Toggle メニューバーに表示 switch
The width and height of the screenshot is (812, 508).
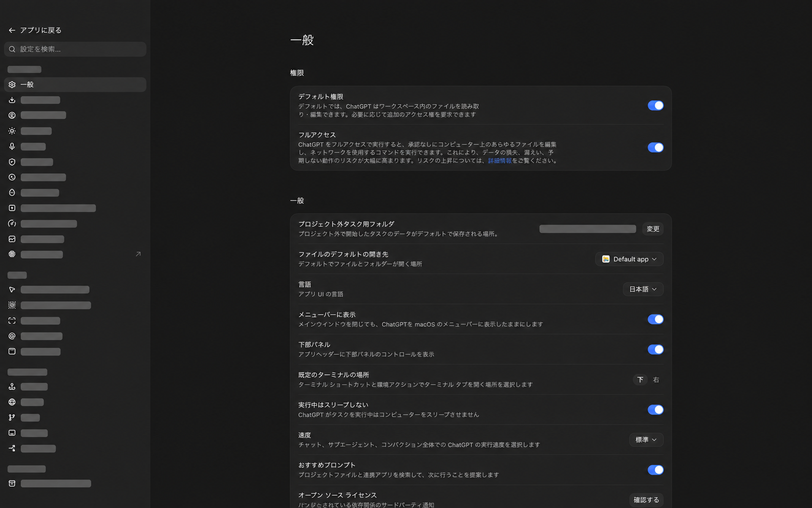tap(655, 319)
